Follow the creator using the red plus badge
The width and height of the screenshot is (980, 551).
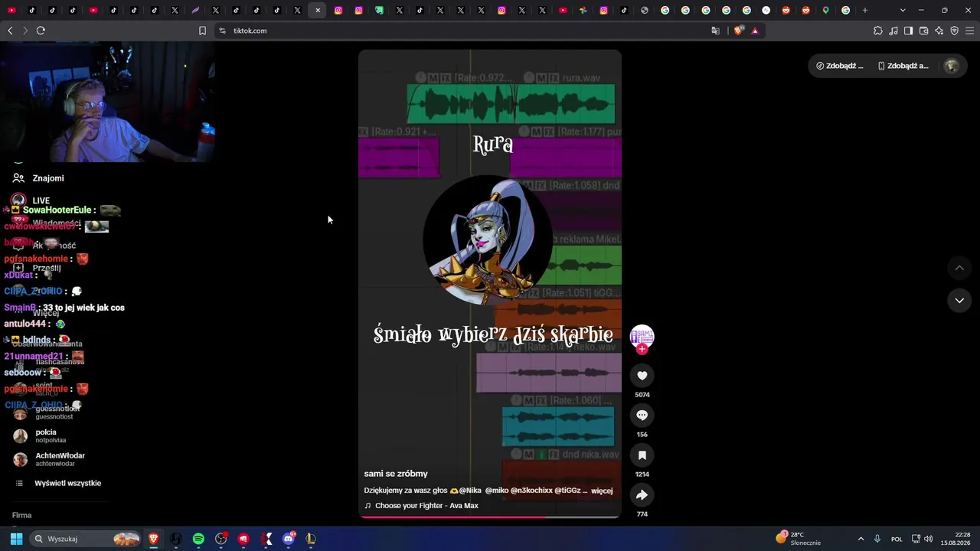click(642, 349)
